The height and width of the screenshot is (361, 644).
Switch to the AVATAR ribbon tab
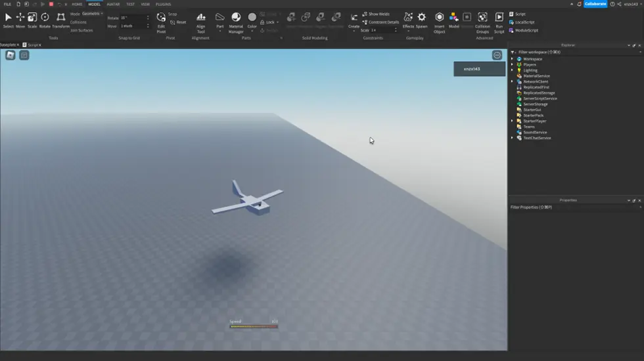pyautogui.click(x=113, y=4)
